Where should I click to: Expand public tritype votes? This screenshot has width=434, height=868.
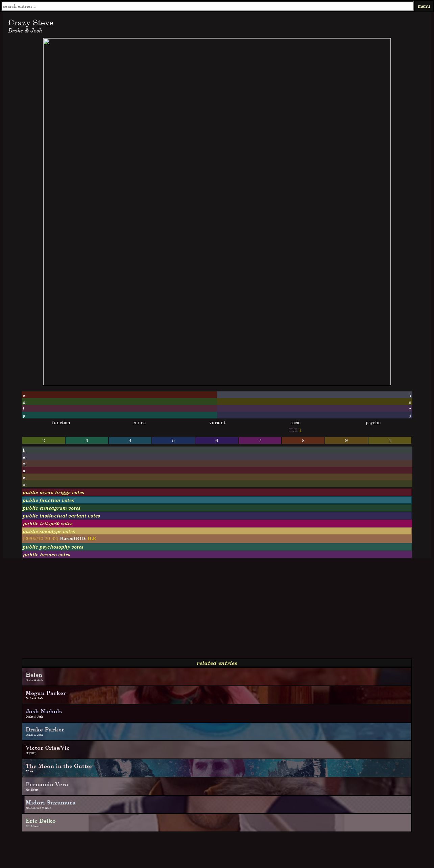click(x=217, y=524)
